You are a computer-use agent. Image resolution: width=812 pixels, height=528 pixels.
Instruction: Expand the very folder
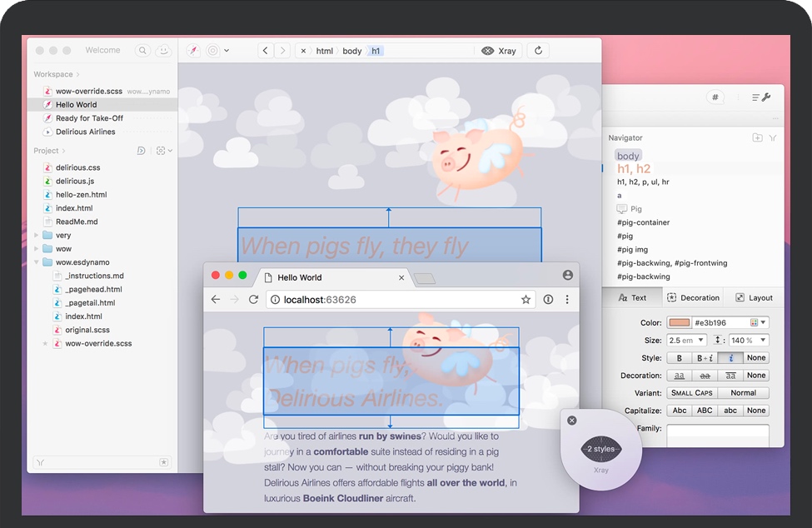(36, 236)
